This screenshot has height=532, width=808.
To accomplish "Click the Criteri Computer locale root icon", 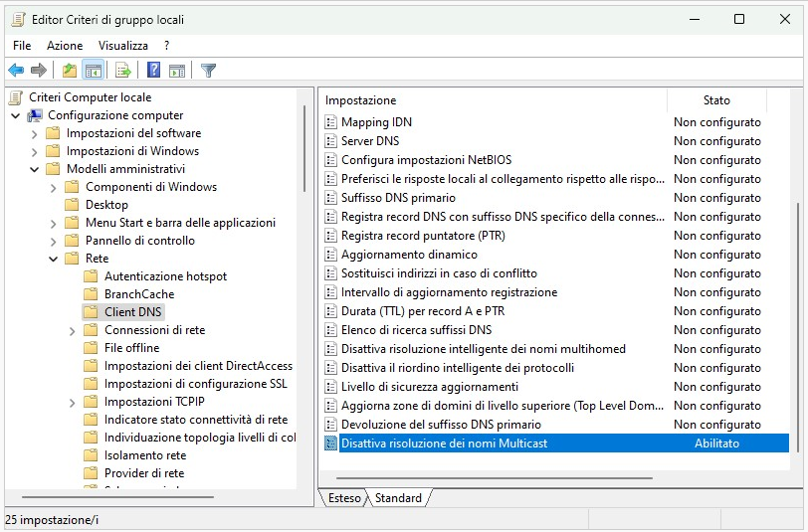I will tap(16, 97).
